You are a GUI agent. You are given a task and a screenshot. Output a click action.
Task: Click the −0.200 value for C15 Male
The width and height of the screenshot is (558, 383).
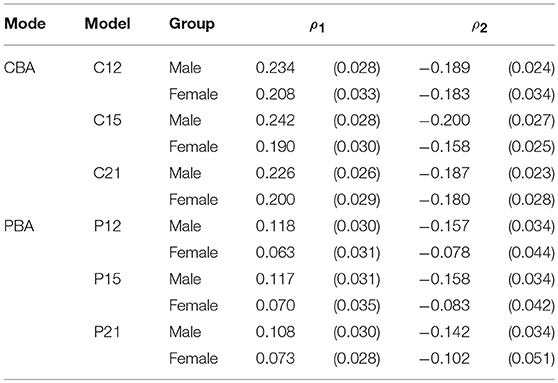(445, 120)
